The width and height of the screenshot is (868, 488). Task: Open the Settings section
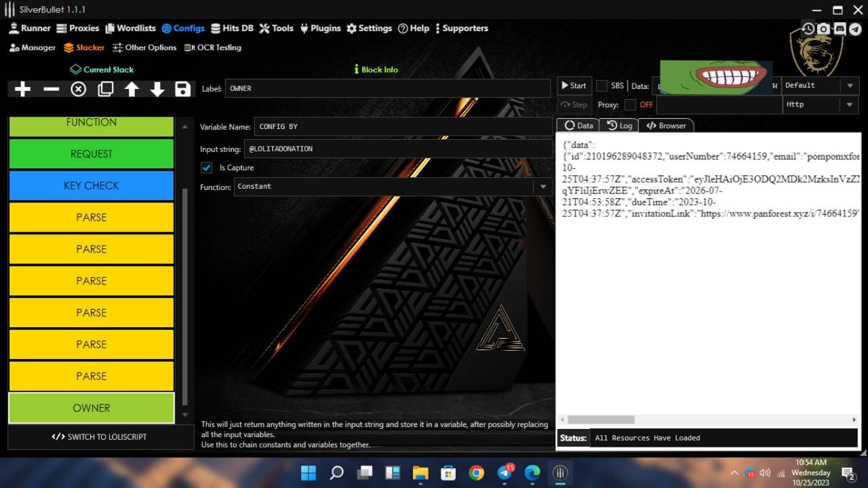[x=369, y=28]
